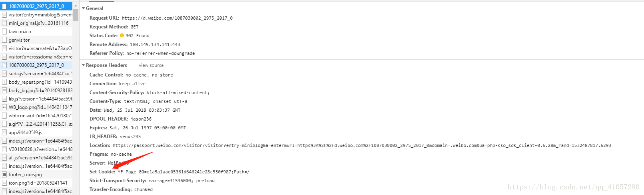644x195 pixels.
Task: Select the suda.js?version request entry
Action: [36, 73]
